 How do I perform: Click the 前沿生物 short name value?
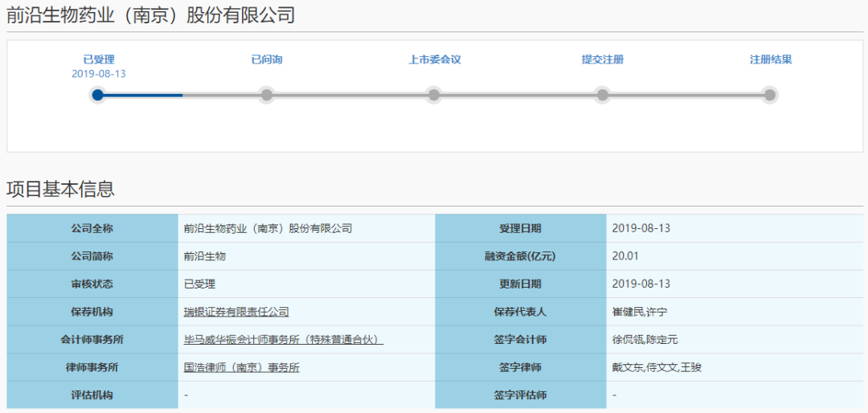pos(205,256)
